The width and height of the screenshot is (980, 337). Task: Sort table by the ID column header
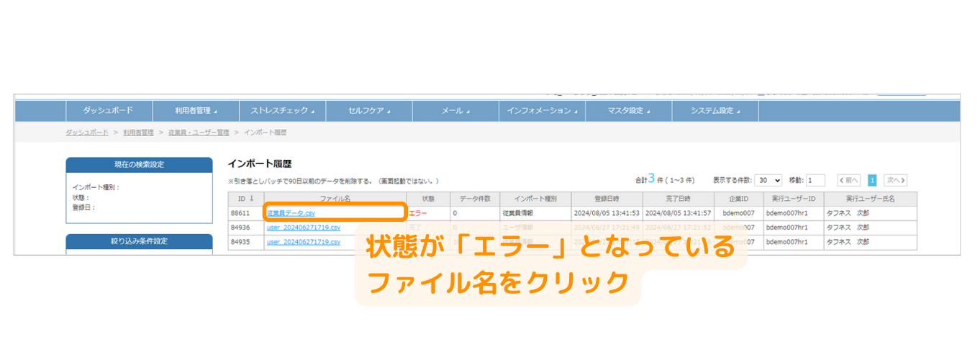[x=245, y=199]
